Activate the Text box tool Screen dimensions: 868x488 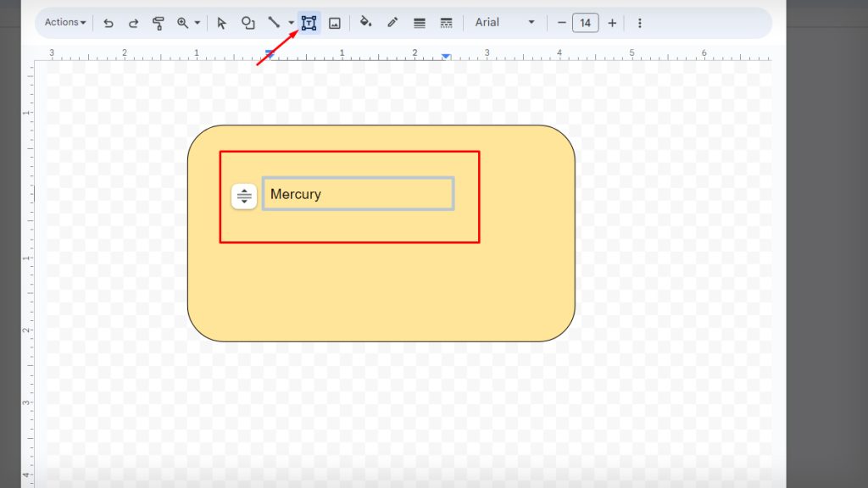[x=308, y=23]
